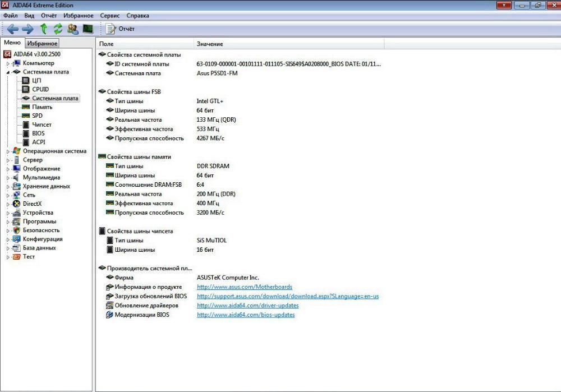Select the ASUSTeK Computer Inc. value

(x=228, y=278)
